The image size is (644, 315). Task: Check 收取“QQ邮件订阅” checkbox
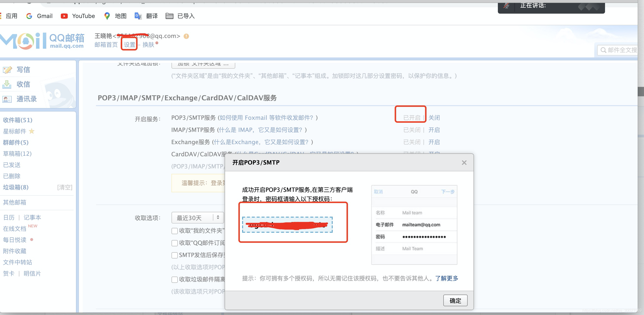pyautogui.click(x=174, y=243)
